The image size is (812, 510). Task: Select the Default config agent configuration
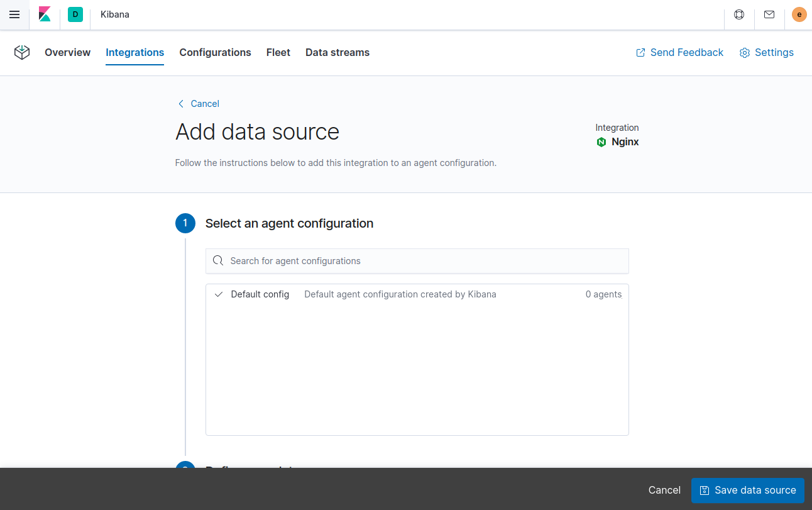click(x=260, y=294)
